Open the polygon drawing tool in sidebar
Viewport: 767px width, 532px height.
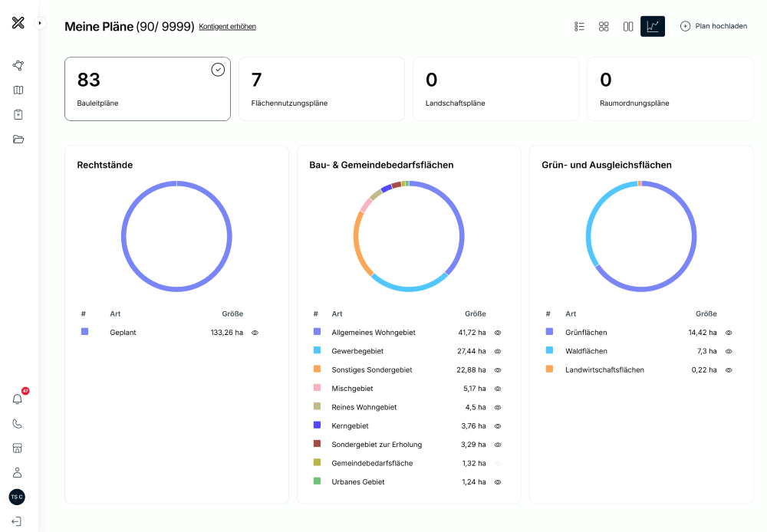click(18, 65)
